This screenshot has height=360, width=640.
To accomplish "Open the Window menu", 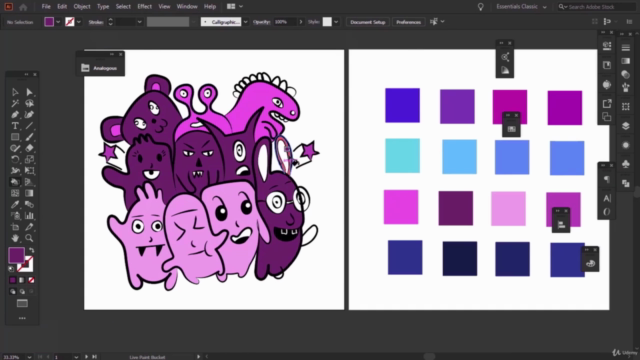I will point(187,7).
